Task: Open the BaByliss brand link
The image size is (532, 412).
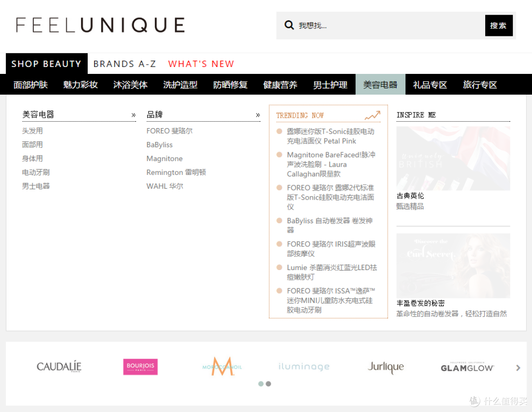Action: (x=160, y=145)
